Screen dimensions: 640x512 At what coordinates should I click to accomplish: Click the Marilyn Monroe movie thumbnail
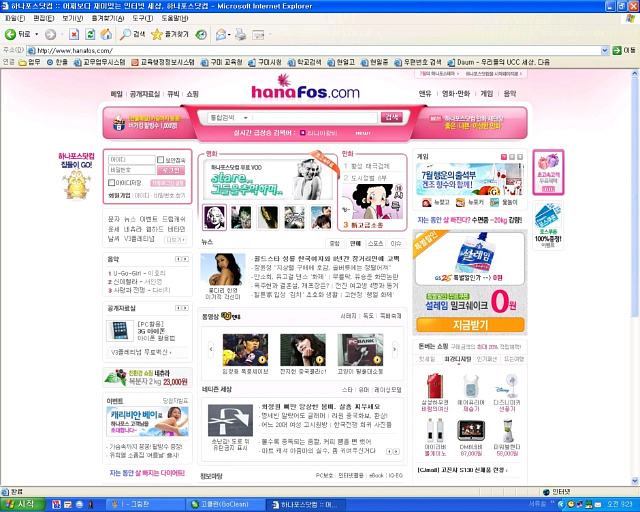214,217
